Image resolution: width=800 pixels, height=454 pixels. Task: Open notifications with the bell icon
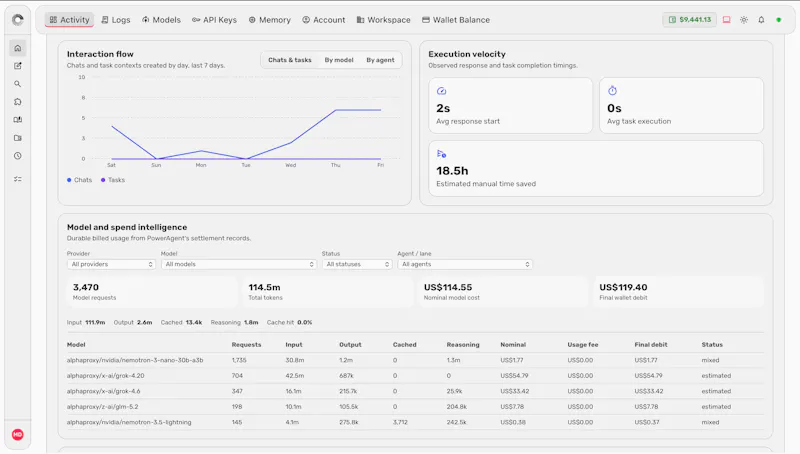coord(761,20)
